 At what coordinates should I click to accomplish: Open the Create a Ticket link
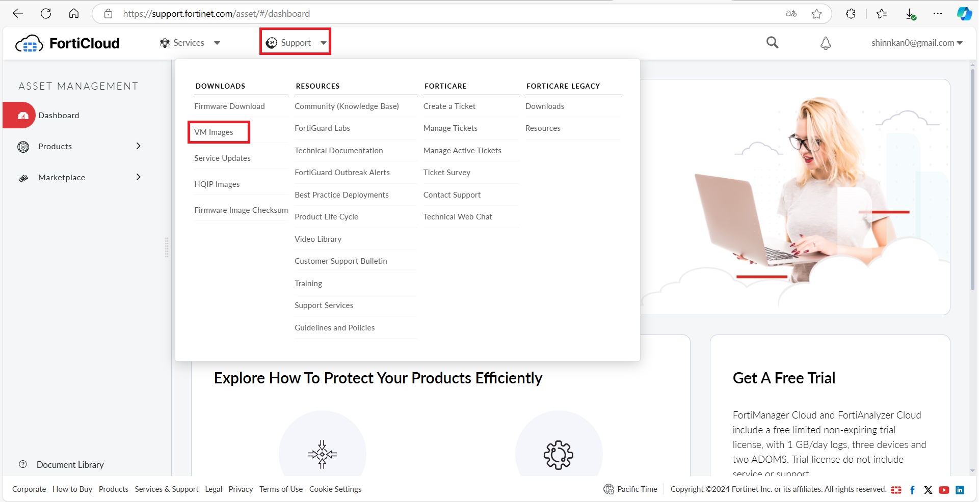[x=449, y=106]
